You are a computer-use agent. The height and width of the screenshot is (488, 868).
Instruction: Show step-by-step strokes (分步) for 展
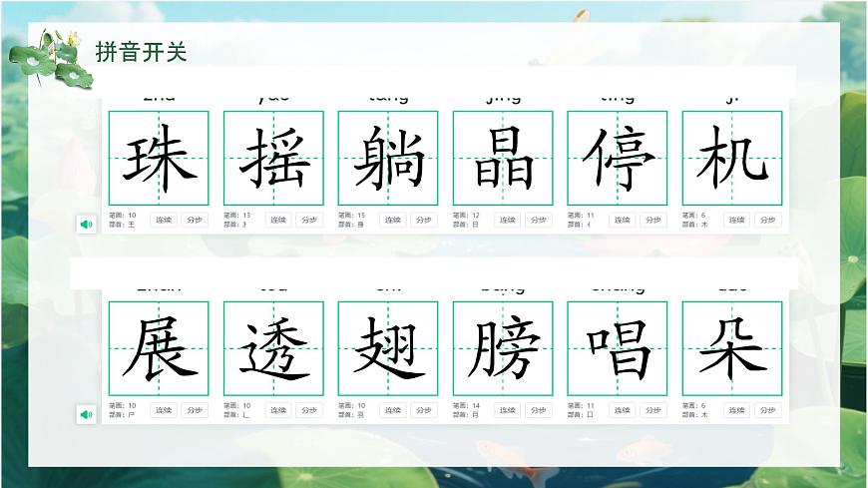[195, 410]
